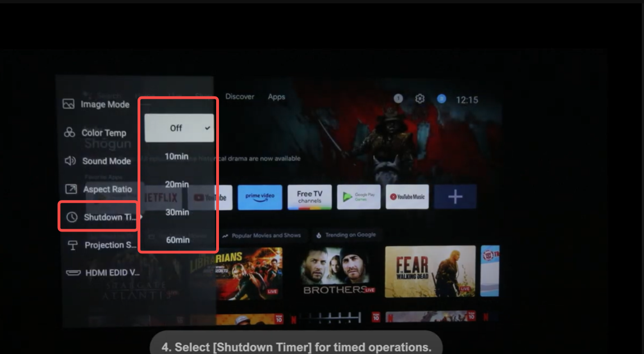Click the checkmark beside Off
This screenshot has width=644, height=354.
click(207, 128)
